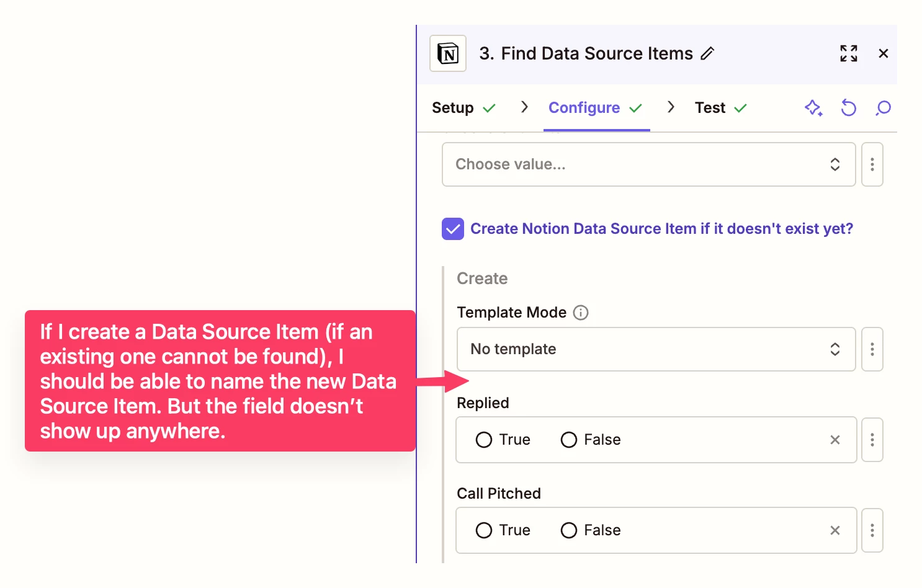Select False for Call Pitched
This screenshot has width=922, height=588.
tap(569, 530)
